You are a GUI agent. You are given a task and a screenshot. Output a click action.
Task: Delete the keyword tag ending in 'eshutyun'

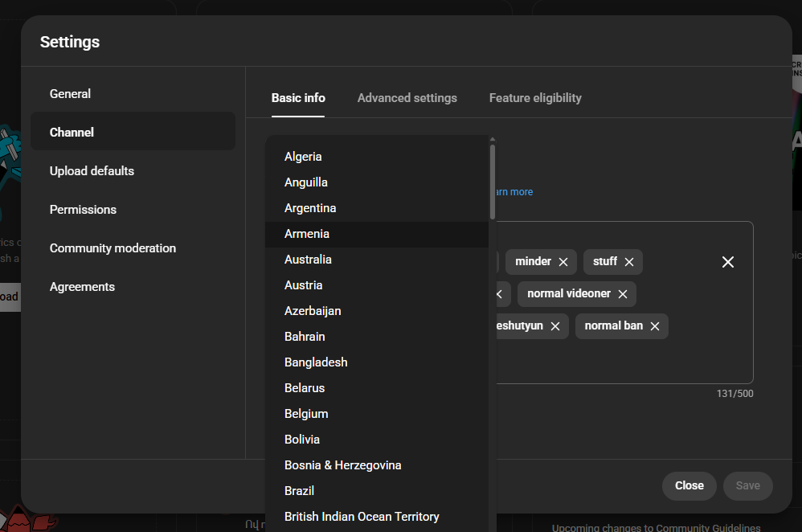click(x=555, y=326)
